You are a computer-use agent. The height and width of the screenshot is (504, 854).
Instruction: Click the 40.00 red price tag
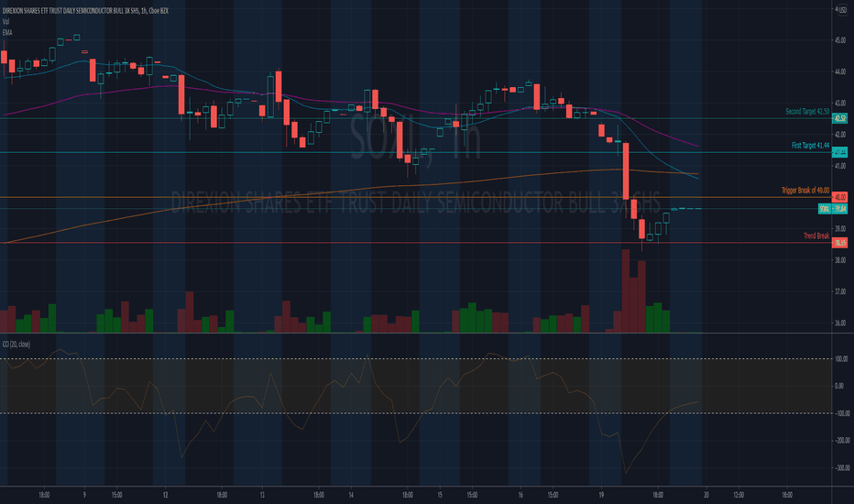coord(840,197)
